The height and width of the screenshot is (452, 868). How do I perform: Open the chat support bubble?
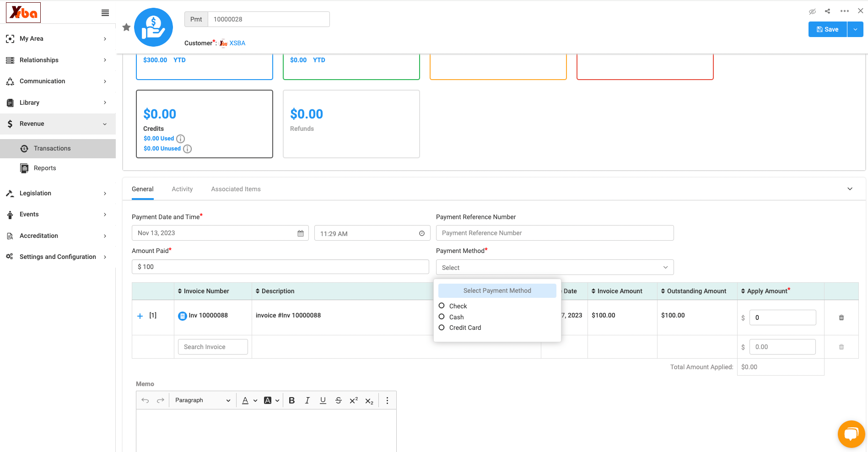point(851,434)
